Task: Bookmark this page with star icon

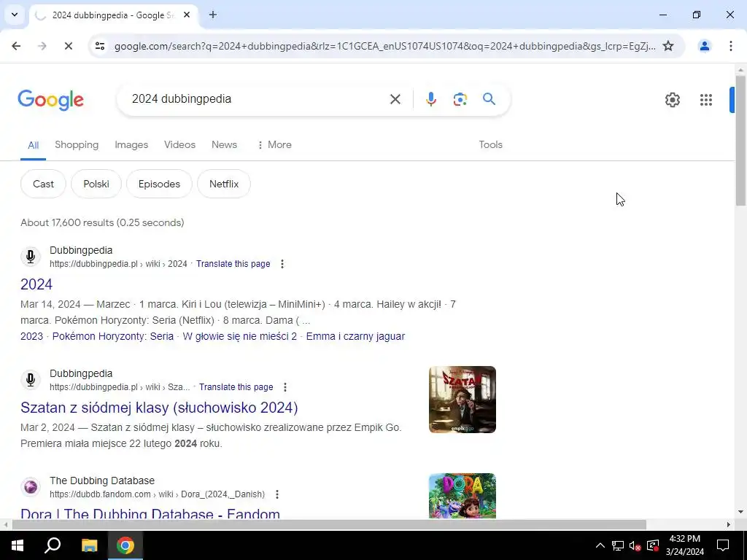Action: point(668,46)
